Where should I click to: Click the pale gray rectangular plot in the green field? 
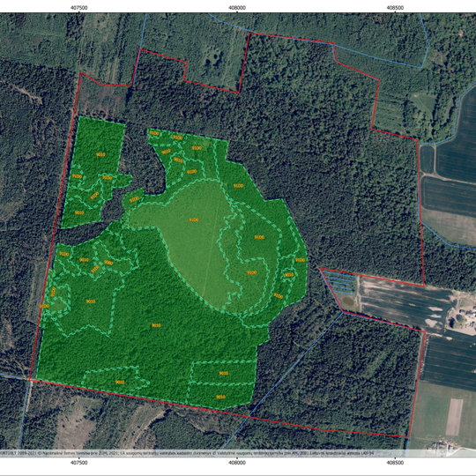[x=455, y=417]
